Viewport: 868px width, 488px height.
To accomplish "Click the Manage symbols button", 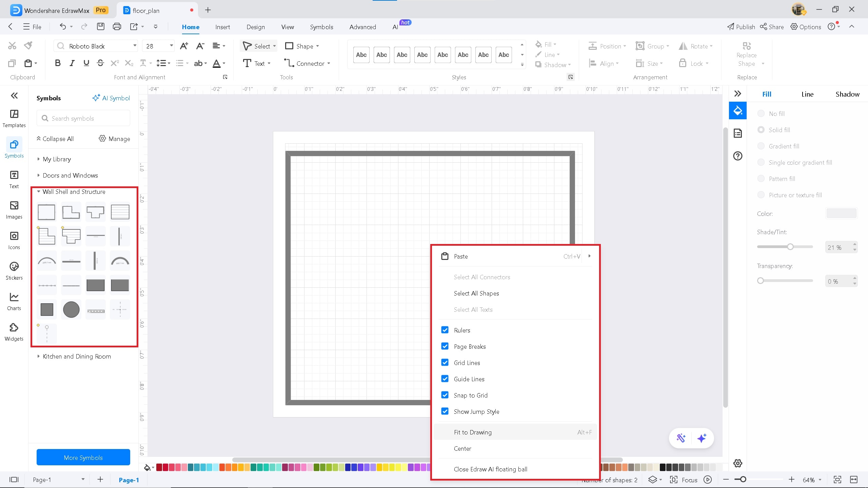I will click(x=115, y=139).
